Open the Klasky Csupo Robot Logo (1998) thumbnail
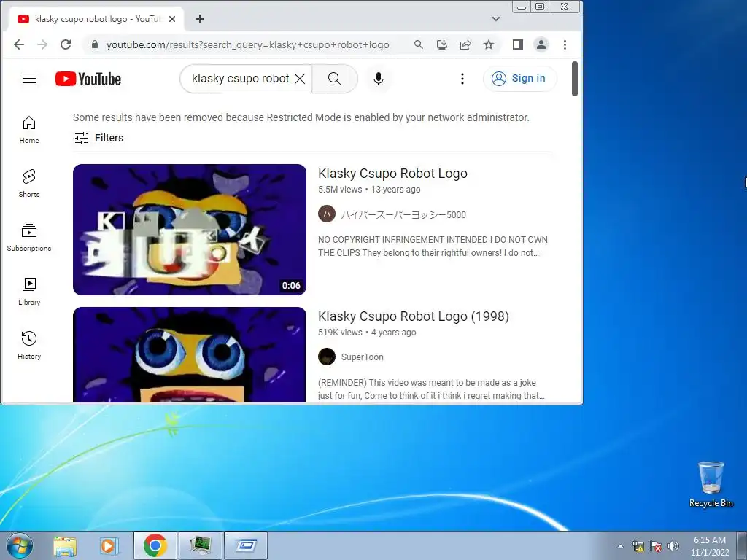 (x=190, y=355)
